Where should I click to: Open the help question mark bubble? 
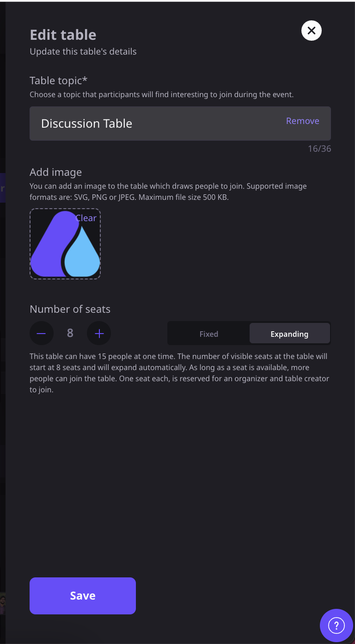[337, 625]
